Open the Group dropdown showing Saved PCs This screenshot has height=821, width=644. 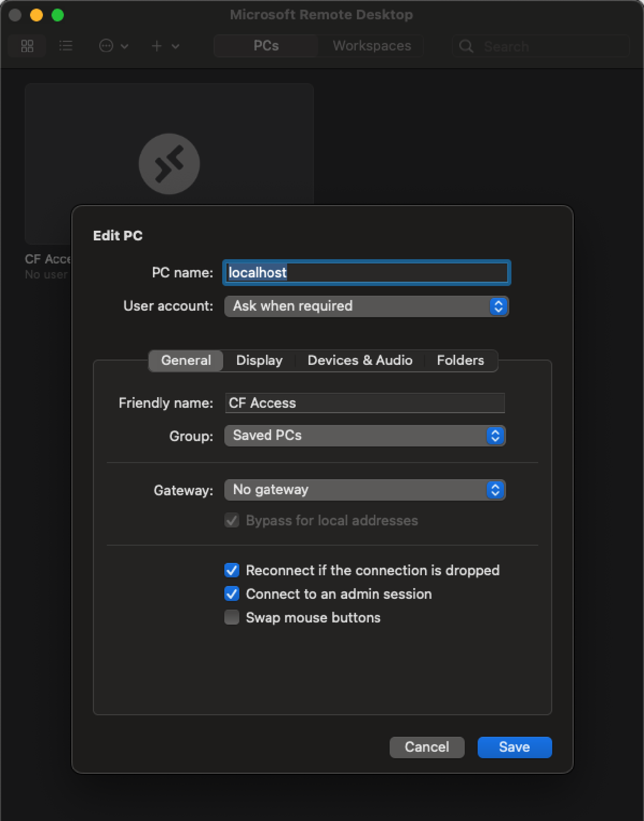(364, 436)
